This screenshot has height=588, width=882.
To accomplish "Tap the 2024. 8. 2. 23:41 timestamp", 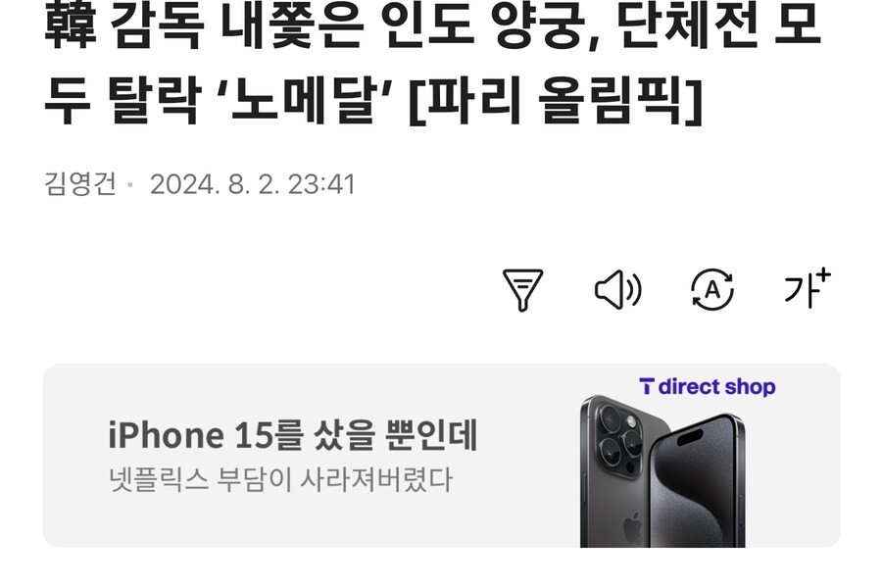I will click(253, 184).
